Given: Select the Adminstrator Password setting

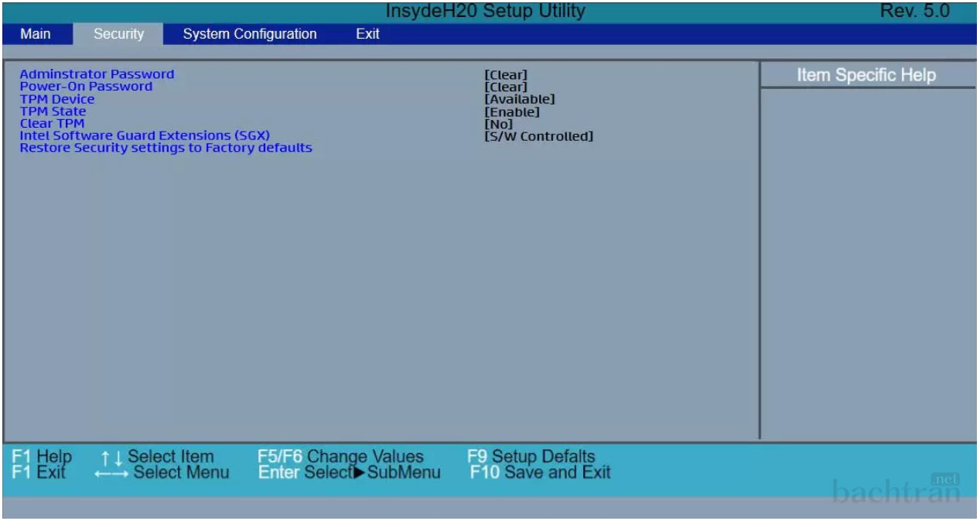Looking at the screenshot, I should (97, 74).
